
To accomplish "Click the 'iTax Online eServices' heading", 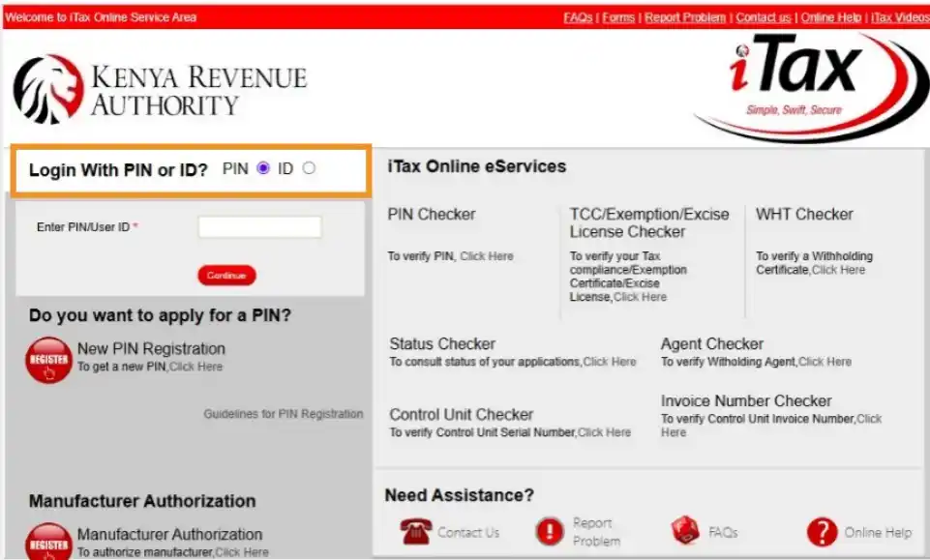I will coord(477,166).
